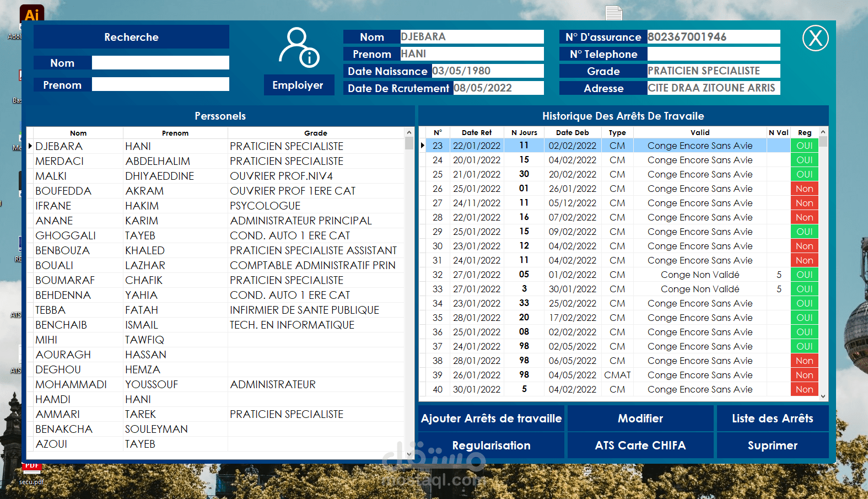Click the N° Telephone empty field
This screenshot has width=868, height=499.
(x=714, y=54)
